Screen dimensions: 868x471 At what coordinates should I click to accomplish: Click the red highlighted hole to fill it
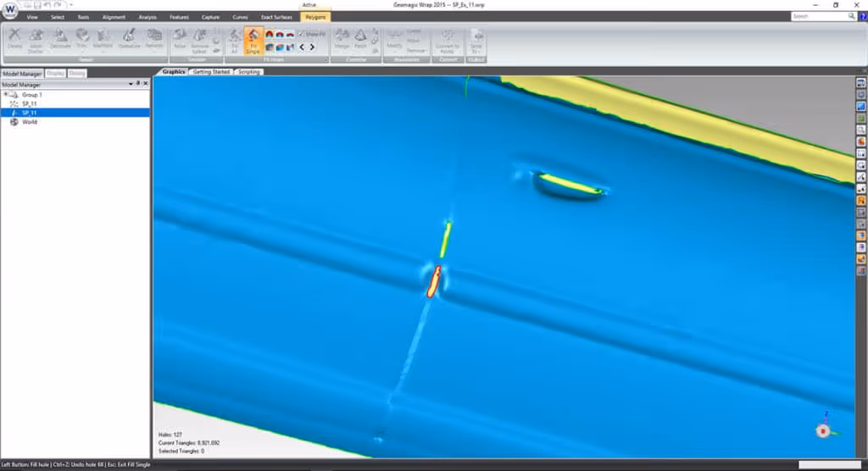pyautogui.click(x=433, y=282)
